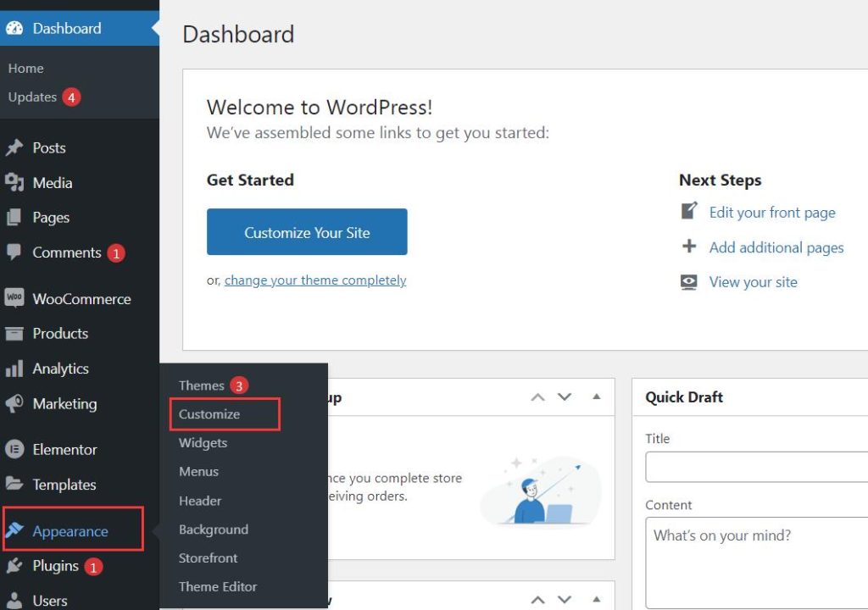
Task: Click the WooCommerce logo icon
Action: coord(14,298)
